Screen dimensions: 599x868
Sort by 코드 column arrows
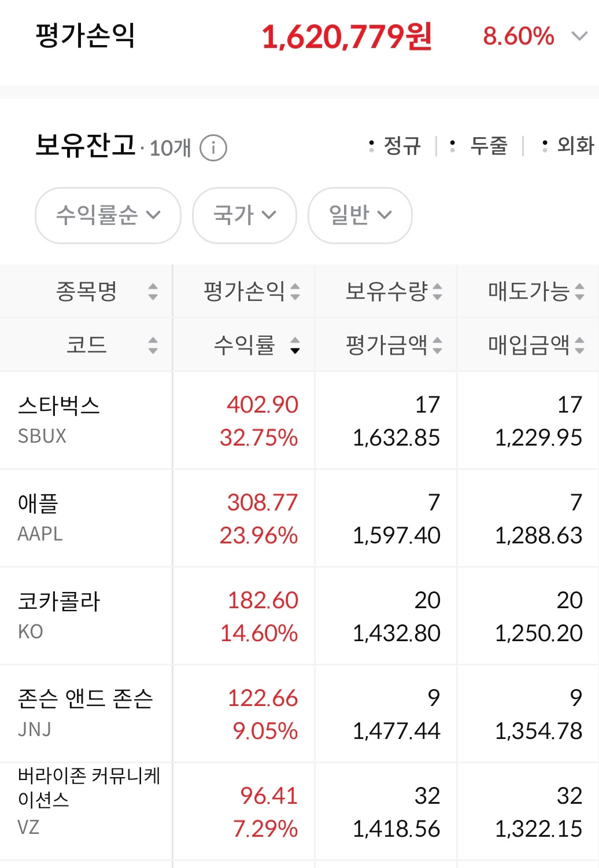tap(153, 345)
